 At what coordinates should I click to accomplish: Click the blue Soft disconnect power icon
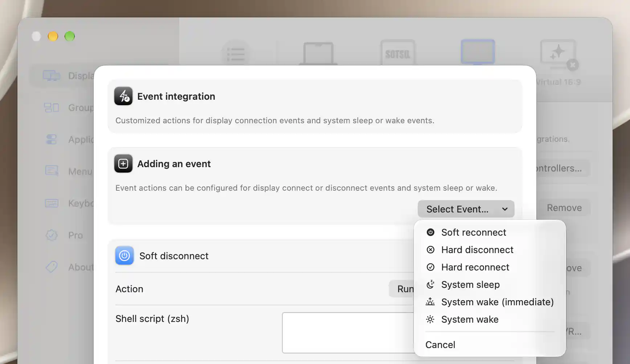124,256
